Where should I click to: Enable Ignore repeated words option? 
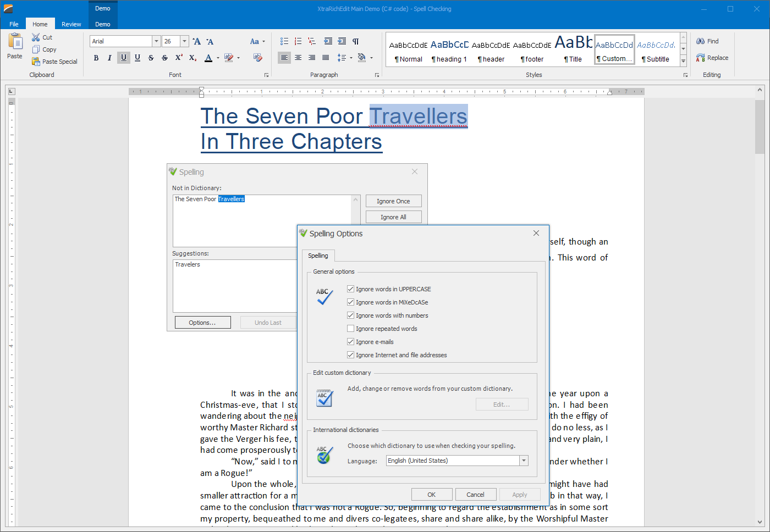pyautogui.click(x=350, y=328)
